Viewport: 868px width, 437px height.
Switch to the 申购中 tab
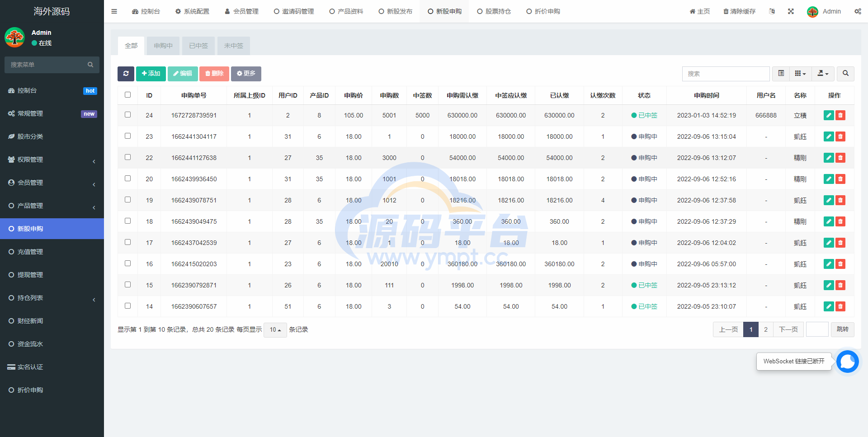pyautogui.click(x=163, y=46)
